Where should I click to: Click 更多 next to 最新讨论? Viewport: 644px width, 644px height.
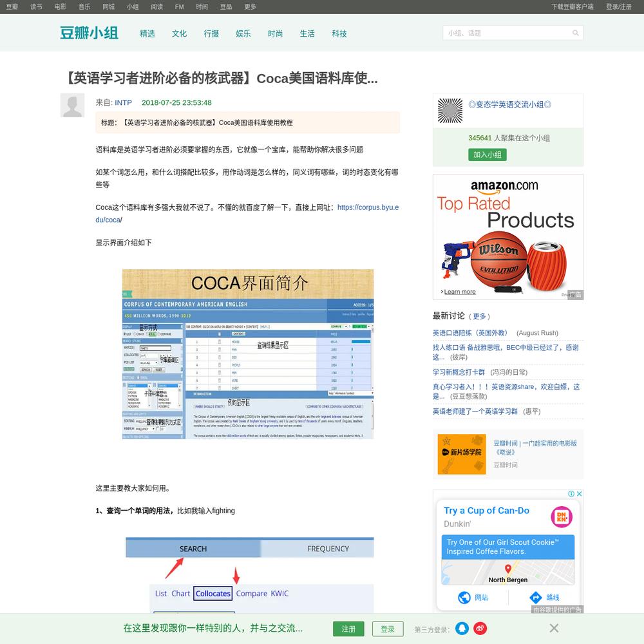479,316
